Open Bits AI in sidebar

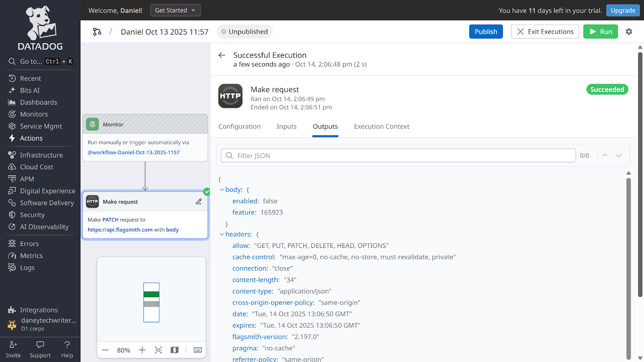[30, 90]
